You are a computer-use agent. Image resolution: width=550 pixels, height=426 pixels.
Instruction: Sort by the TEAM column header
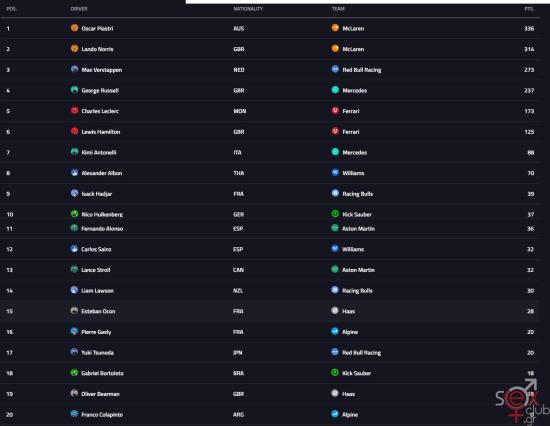tap(338, 9)
